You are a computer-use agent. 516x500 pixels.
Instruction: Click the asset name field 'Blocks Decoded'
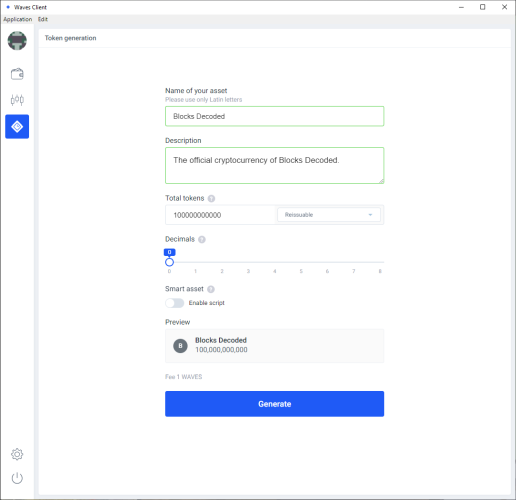click(x=274, y=116)
